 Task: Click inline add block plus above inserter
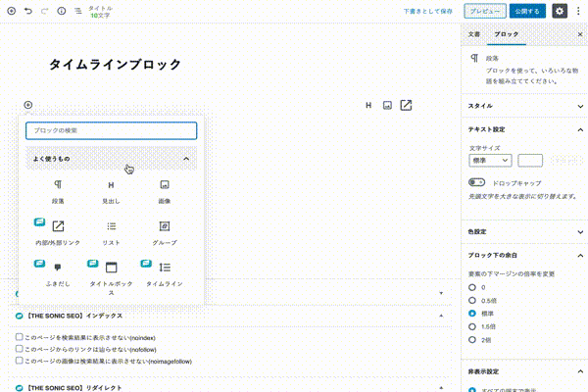28,105
